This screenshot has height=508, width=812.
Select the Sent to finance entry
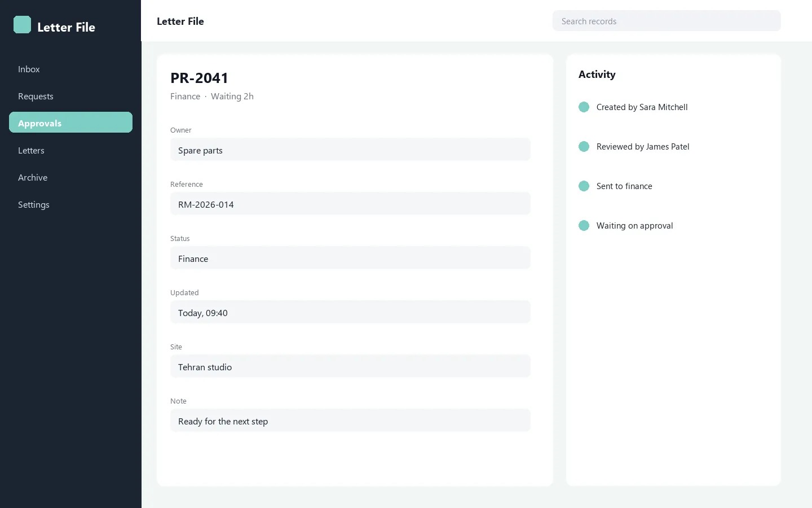coord(624,186)
